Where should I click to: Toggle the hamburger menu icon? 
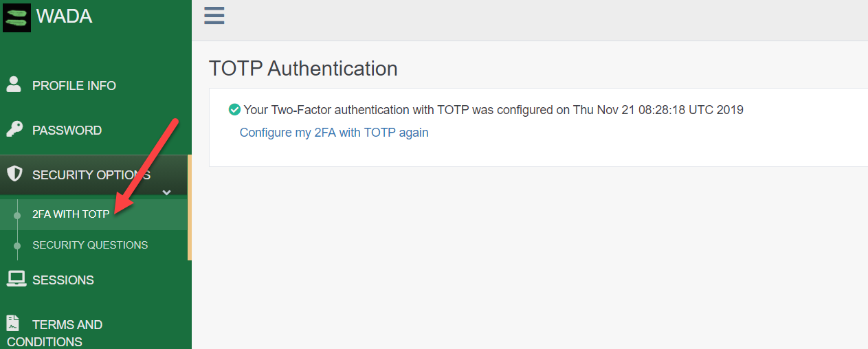214,16
